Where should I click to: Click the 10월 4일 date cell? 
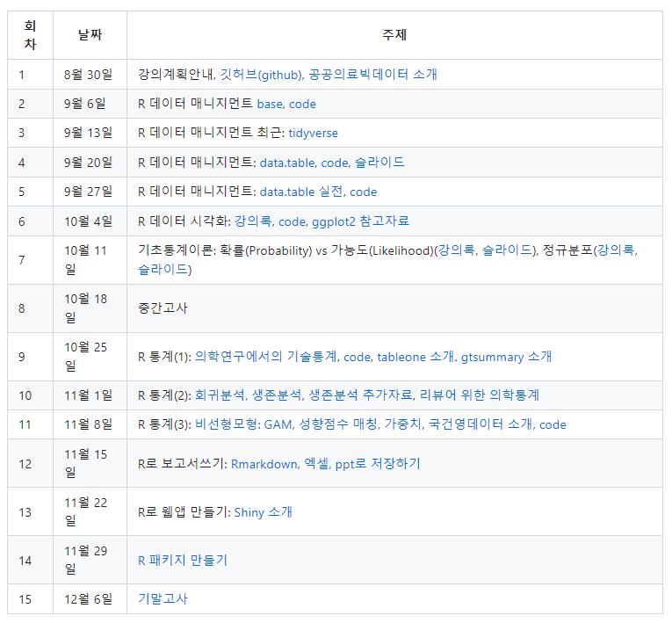[88, 221]
